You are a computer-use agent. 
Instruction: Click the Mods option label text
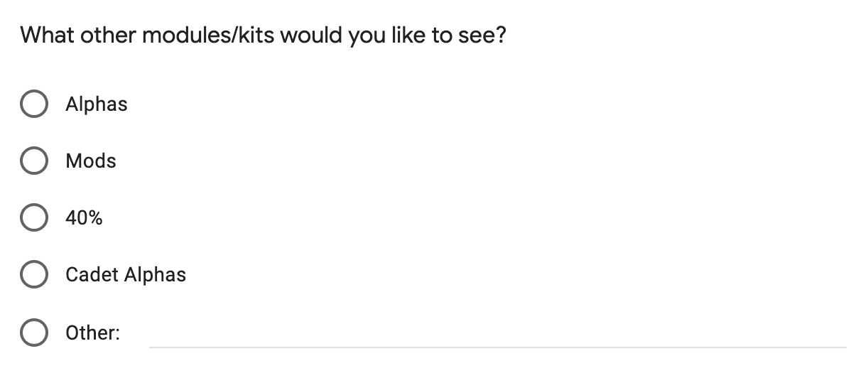pos(91,161)
